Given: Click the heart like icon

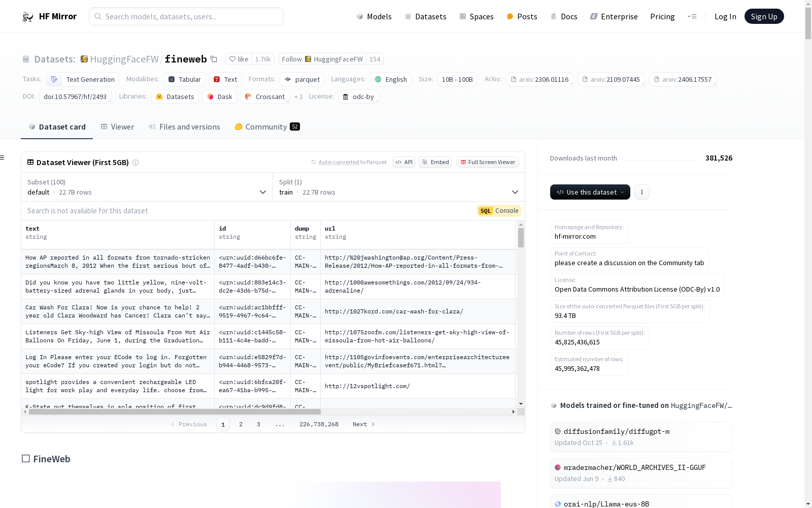Looking at the screenshot, I should tap(232, 59).
